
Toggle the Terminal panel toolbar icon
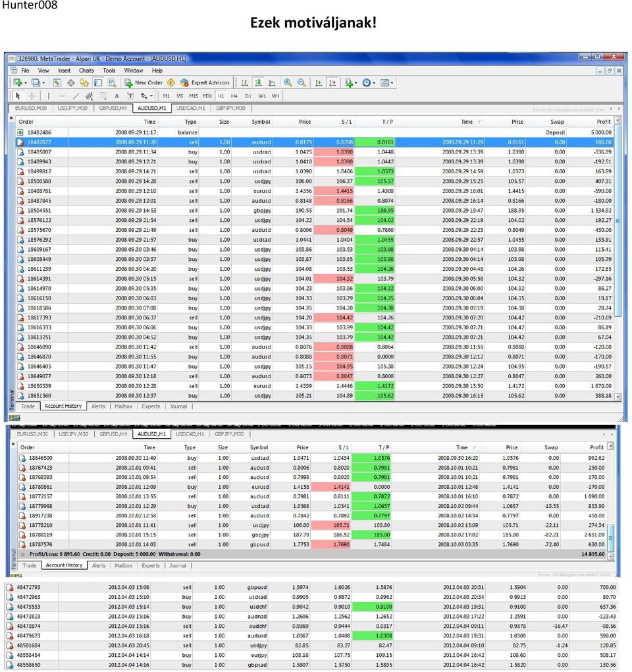pos(98,83)
